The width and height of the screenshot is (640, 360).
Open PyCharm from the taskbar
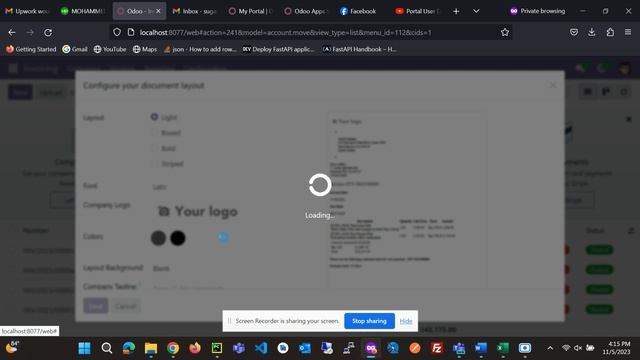point(217,348)
